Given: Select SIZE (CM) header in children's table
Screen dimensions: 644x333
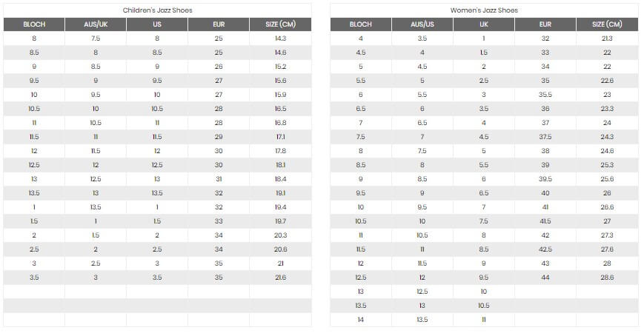Looking at the screenshot, I should coord(281,24).
